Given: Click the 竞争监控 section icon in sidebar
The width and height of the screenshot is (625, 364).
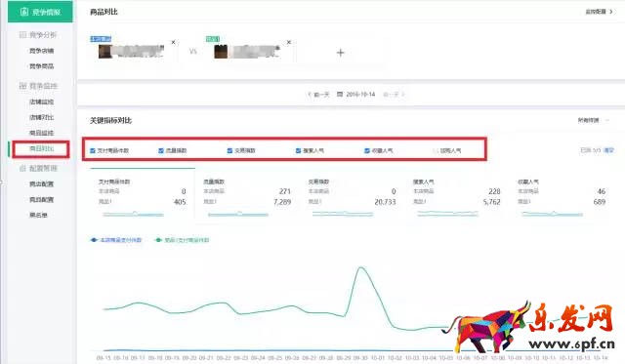Looking at the screenshot, I should point(22,86).
